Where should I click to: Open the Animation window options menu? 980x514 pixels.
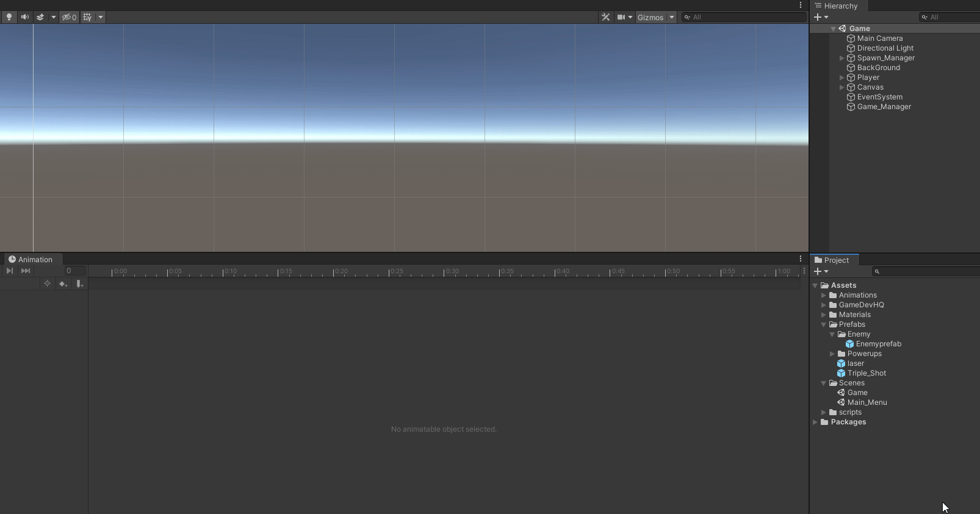tap(801, 259)
